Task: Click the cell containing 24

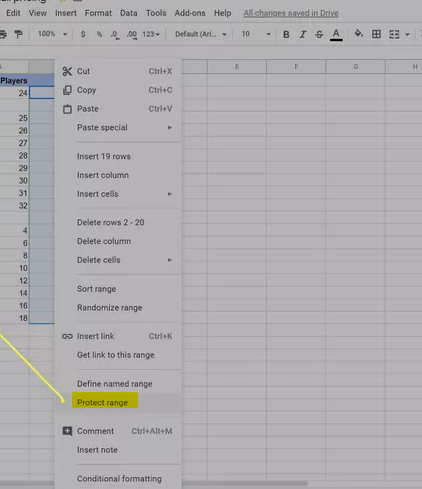Action: click(14, 93)
